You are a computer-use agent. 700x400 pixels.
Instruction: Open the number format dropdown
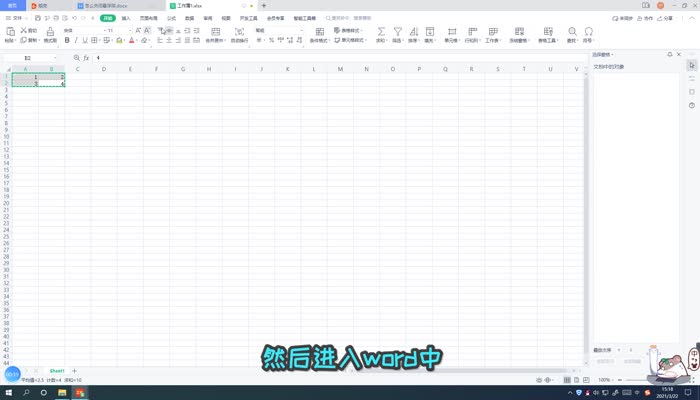pyautogui.click(x=302, y=30)
